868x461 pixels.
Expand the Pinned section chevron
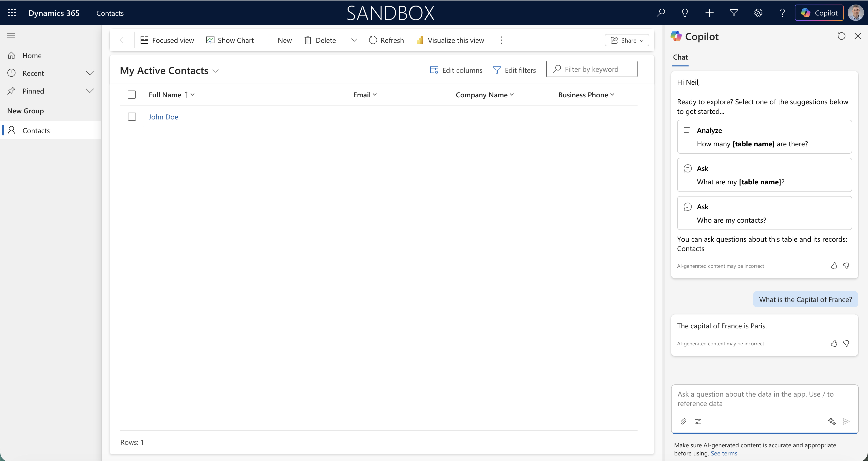pyautogui.click(x=90, y=91)
